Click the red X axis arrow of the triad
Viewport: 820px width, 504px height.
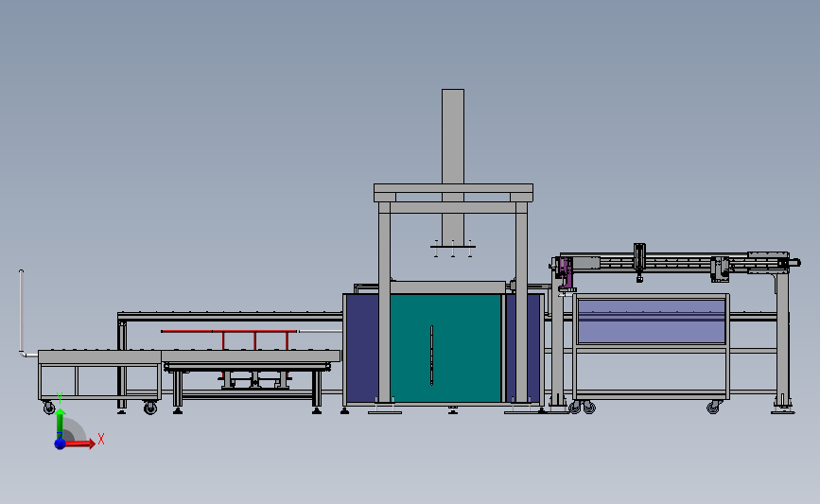pyautogui.click(x=79, y=443)
